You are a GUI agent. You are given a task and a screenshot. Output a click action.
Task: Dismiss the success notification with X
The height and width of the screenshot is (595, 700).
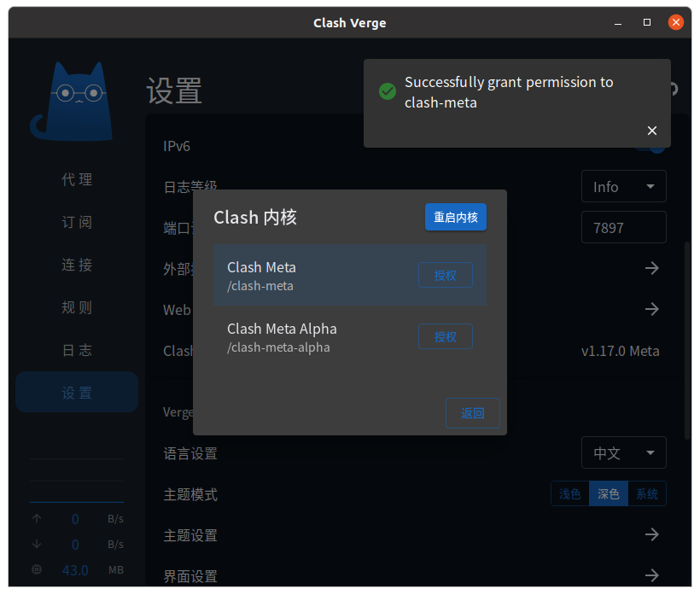click(652, 131)
